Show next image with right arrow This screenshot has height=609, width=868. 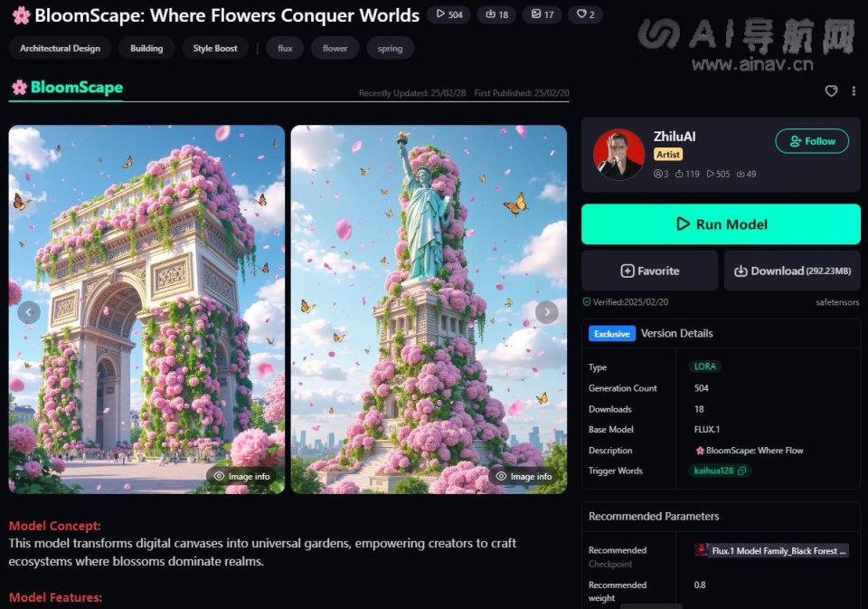(x=546, y=312)
